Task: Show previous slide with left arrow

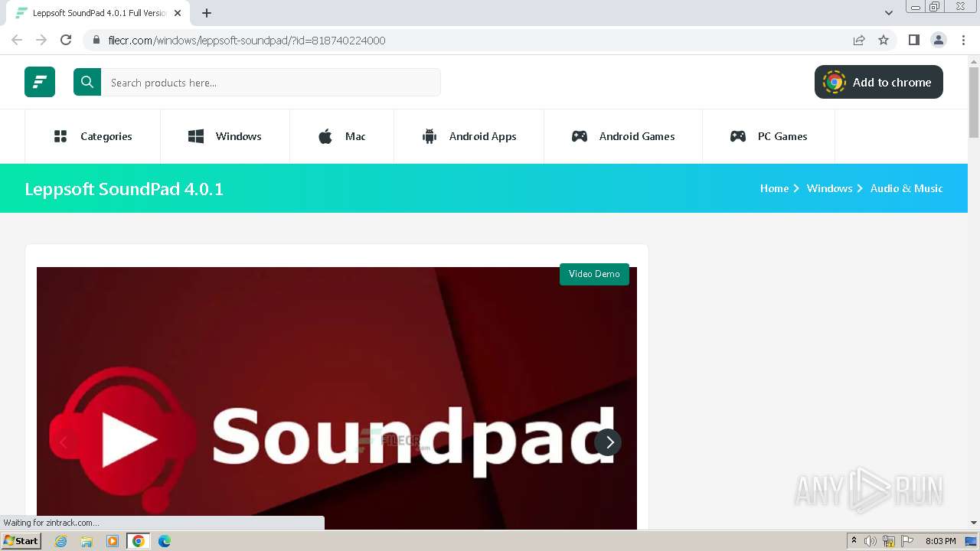Action: 64,442
